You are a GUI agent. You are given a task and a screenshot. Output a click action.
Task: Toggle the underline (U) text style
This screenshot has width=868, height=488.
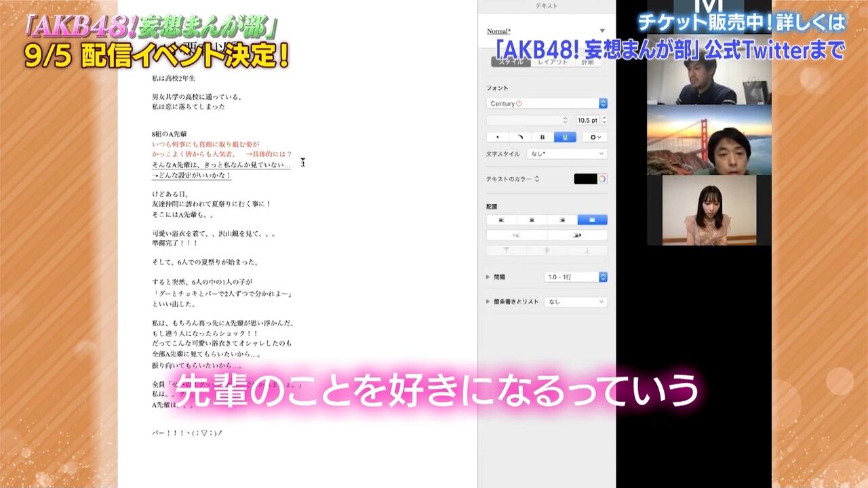click(x=565, y=137)
